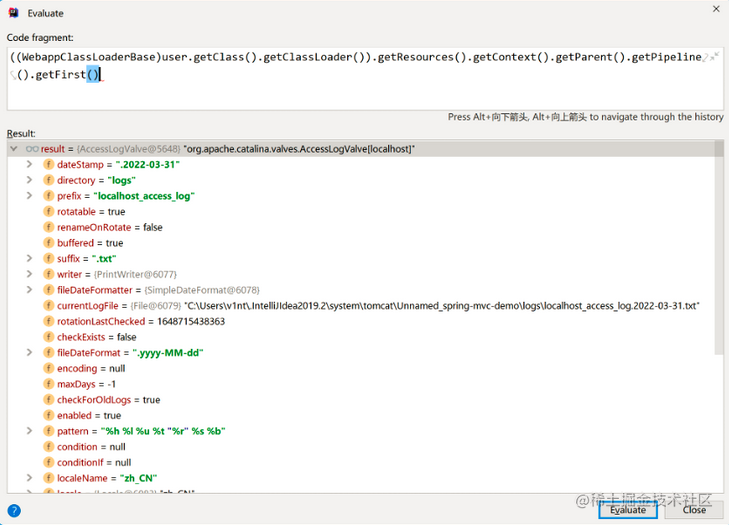Screen dimensions: 729x525
Task: Expand the writer field
Action: coord(29,274)
